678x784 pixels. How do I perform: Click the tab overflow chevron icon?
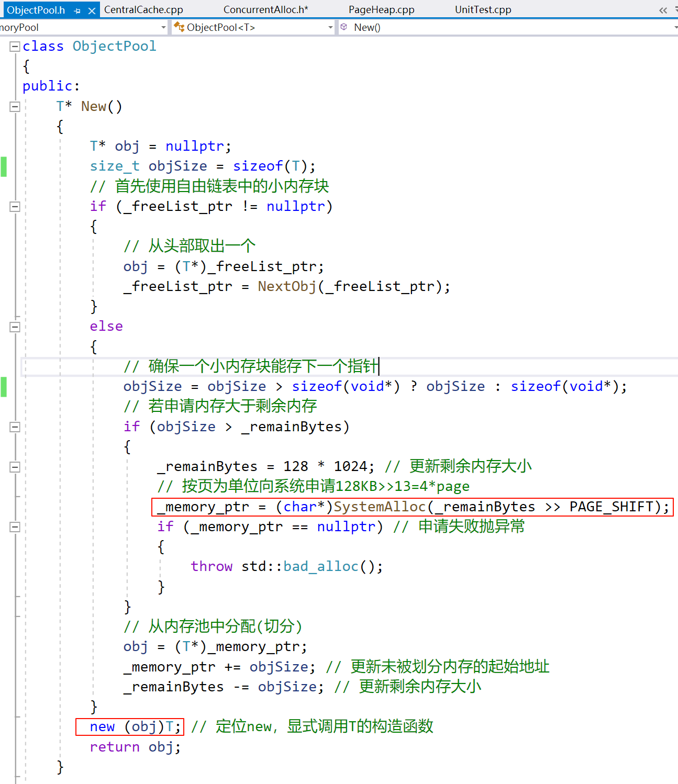(x=663, y=10)
